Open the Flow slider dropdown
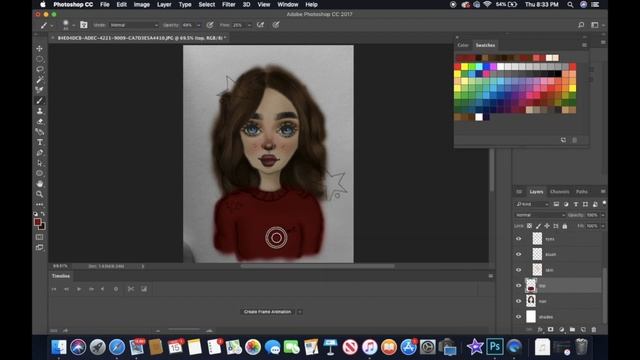Viewport: 640px width, 360px height. tap(249, 25)
